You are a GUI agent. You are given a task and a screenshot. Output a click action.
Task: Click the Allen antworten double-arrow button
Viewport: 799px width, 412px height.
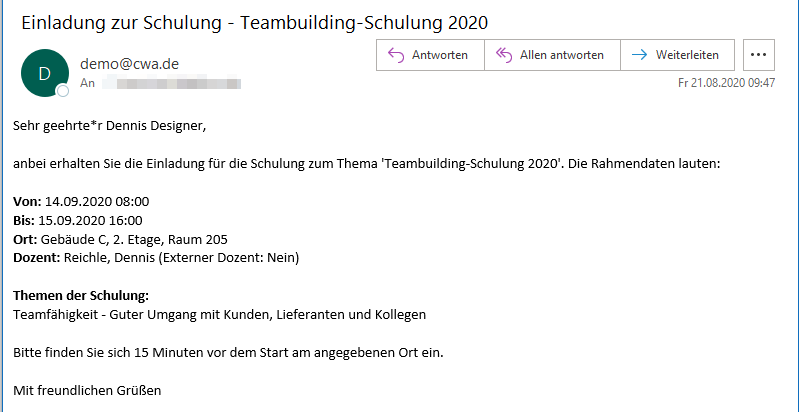tap(552, 55)
